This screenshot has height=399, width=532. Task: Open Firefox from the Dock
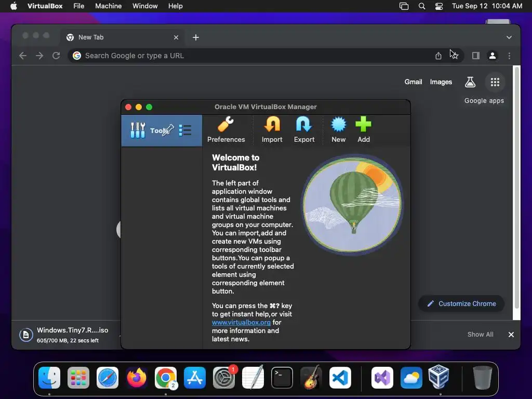137,377
